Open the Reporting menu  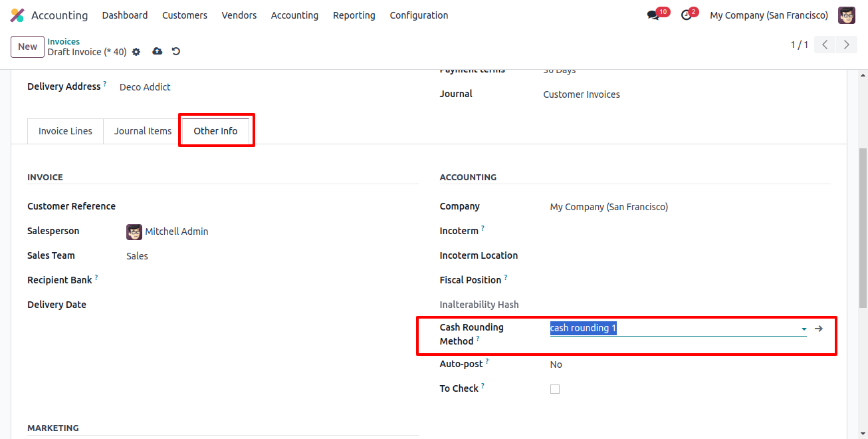point(354,15)
